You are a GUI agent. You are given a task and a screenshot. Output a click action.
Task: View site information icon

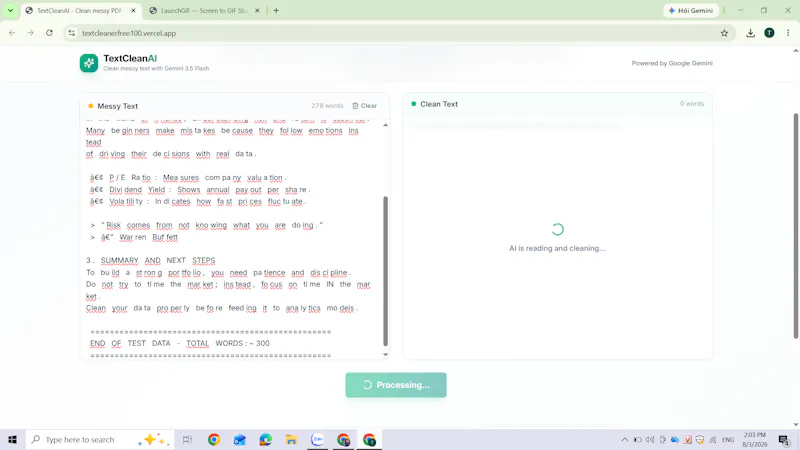(x=71, y=33)
